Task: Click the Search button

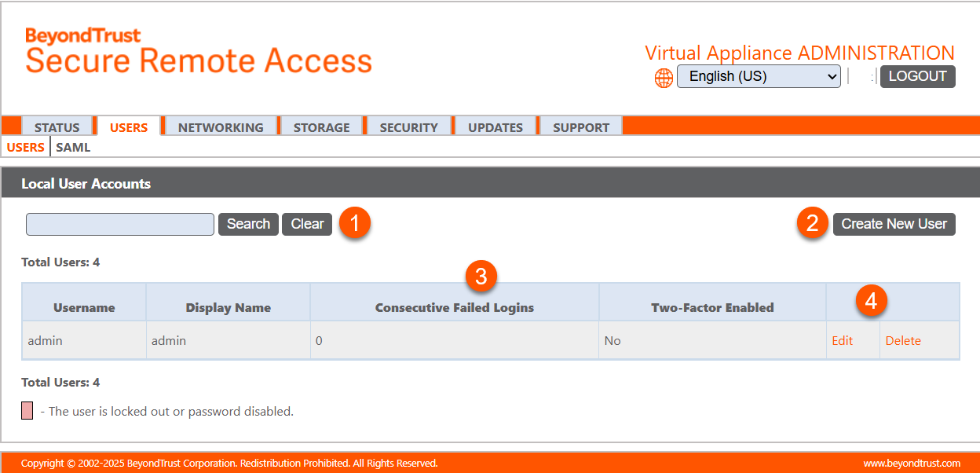Action: tap(248, 224)
